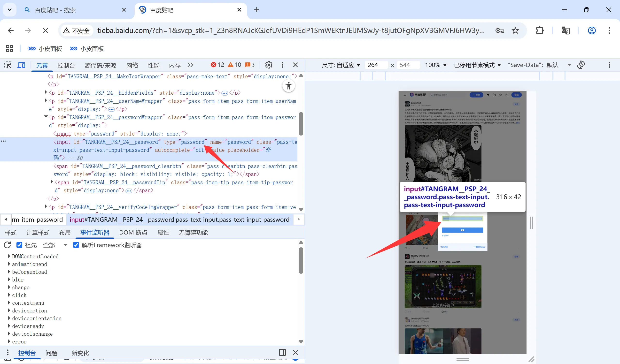Click the rotate screen icon

[x=581, y=65]
